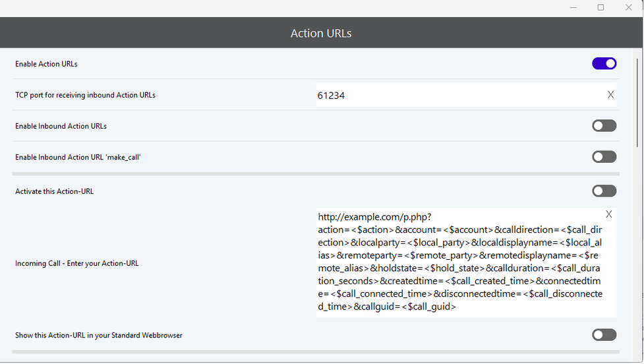Click 'Activate this Action-URL' label text
Viewport: 644px width, 364px height.
pyautogui.click(x=54, y=191)
